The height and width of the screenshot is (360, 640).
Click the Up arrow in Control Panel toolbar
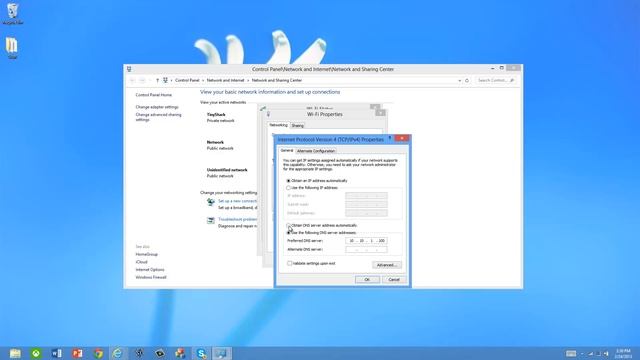click(157, 80)
